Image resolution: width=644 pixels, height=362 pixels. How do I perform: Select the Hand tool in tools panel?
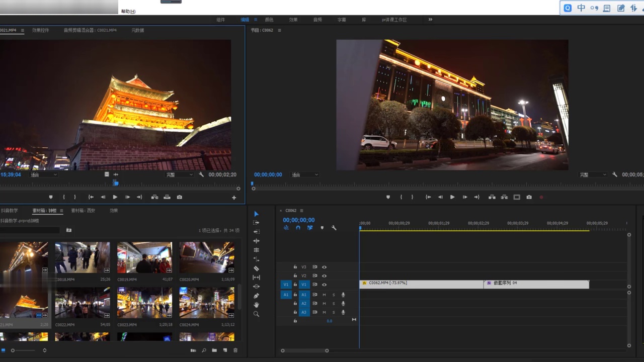click(256, 305)
